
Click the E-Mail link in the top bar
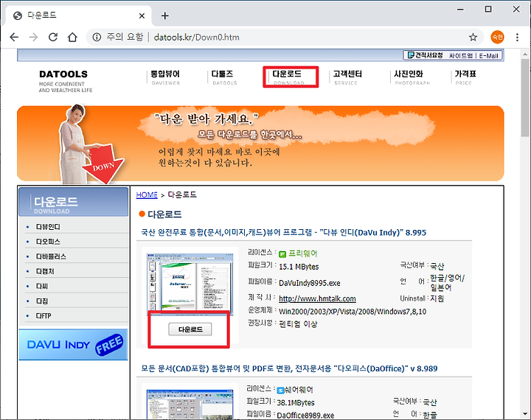488,55
